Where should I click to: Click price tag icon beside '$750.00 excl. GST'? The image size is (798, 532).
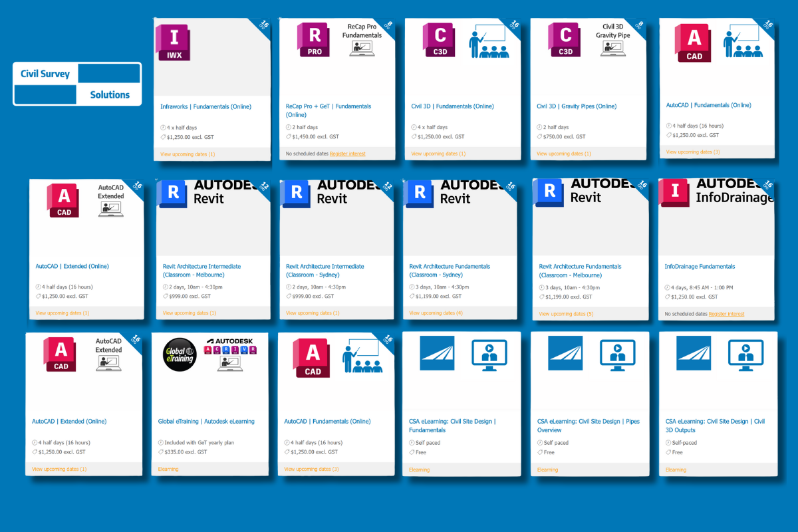[x=540, y=137]
